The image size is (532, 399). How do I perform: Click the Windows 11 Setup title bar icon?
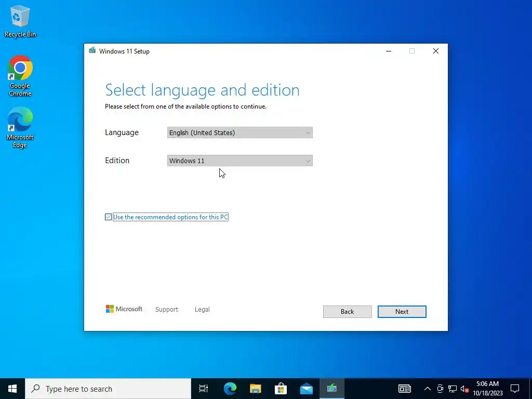(92, 51)
